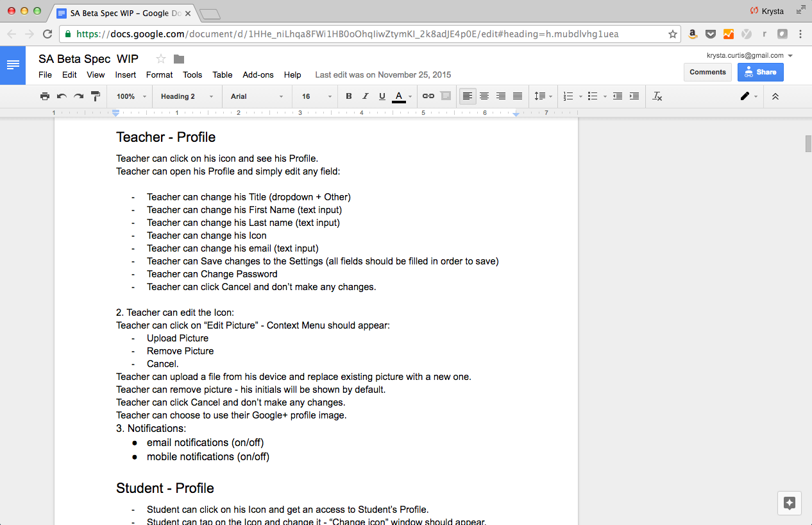Open the View menu

click(96, 74)
